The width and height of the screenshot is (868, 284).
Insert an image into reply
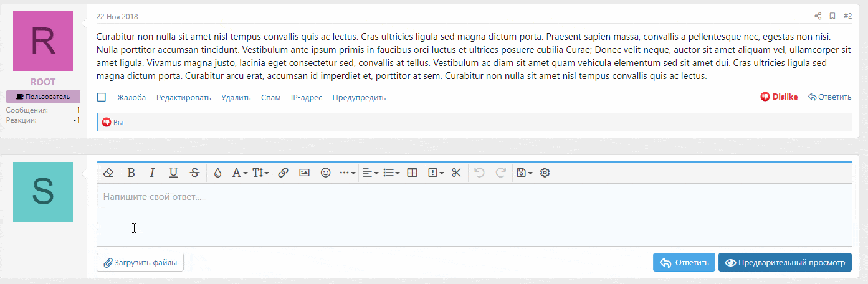304,173
